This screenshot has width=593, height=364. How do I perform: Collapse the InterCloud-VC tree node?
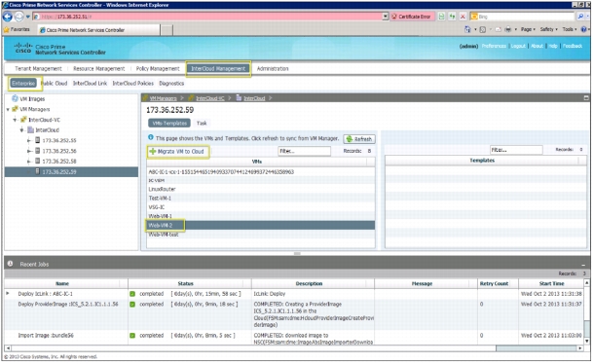point(16,120)
